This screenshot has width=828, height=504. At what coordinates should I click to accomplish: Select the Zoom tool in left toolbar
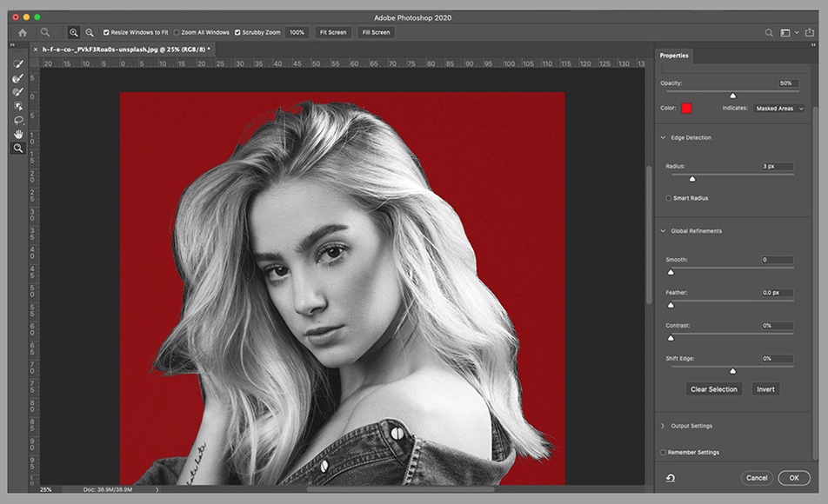tap(18, 149)
